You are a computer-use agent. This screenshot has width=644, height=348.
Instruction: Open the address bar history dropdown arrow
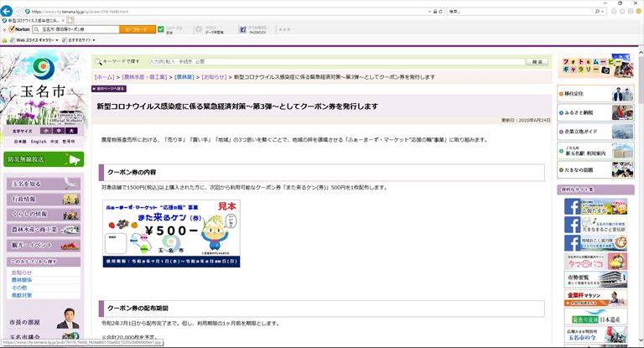click(429, 12)
